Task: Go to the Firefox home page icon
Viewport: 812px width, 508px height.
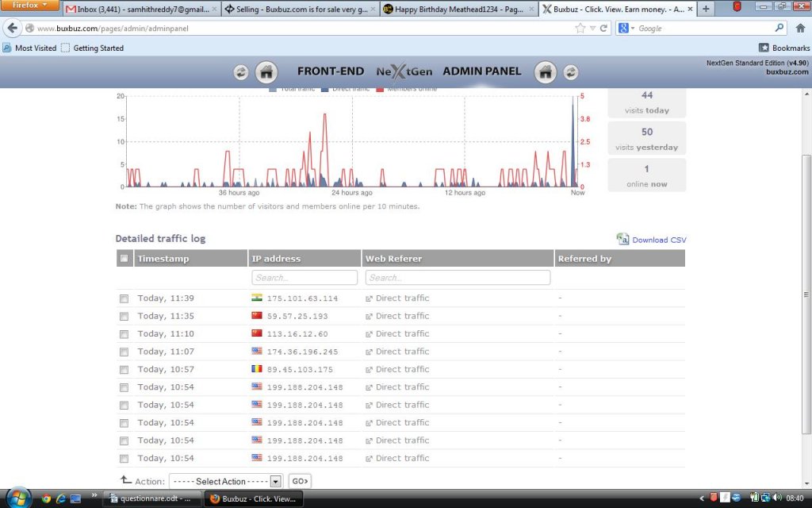Action: coord(800,28)
